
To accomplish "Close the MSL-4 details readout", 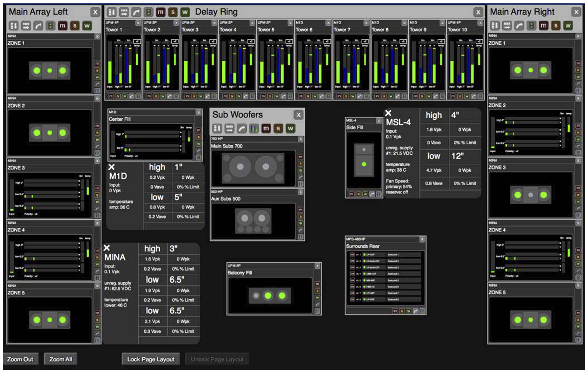I will point(388,113).
